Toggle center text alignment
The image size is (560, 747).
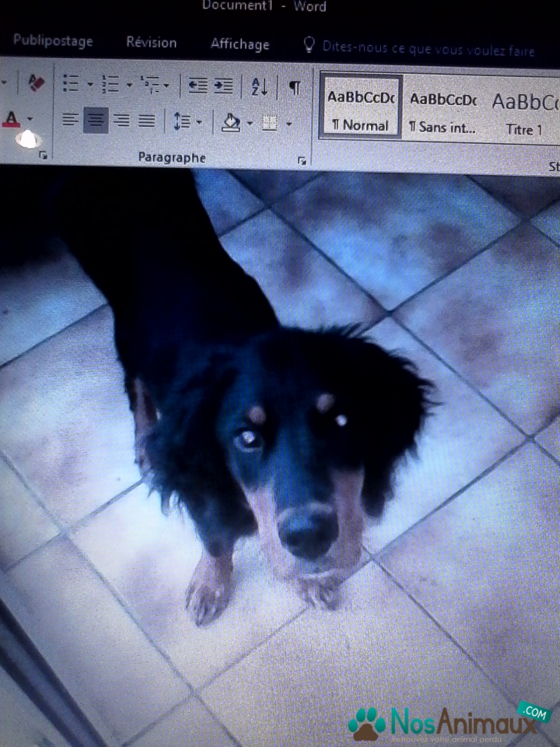[x=96, y=121]
